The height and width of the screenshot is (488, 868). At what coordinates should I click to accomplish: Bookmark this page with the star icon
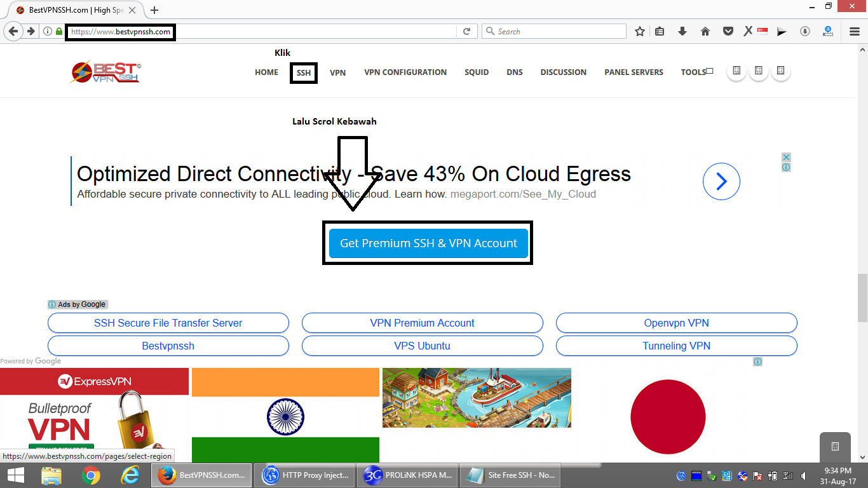(640, 31)
